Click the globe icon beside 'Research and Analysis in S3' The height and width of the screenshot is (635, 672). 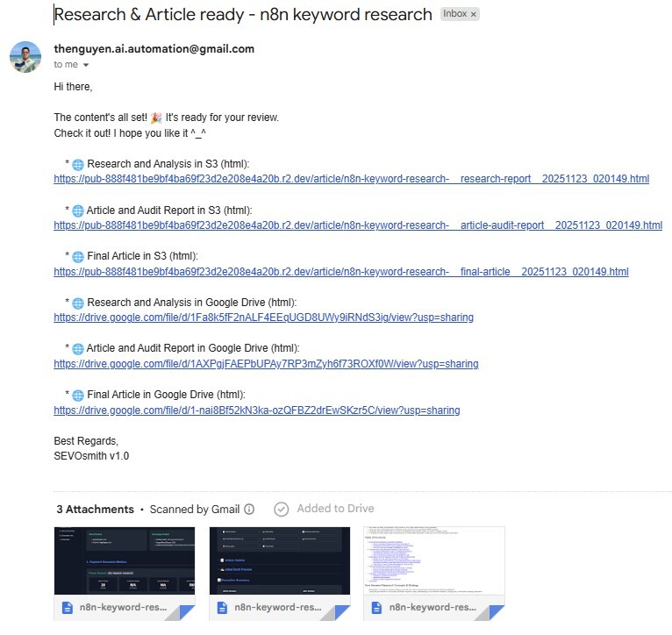(78, 165)
